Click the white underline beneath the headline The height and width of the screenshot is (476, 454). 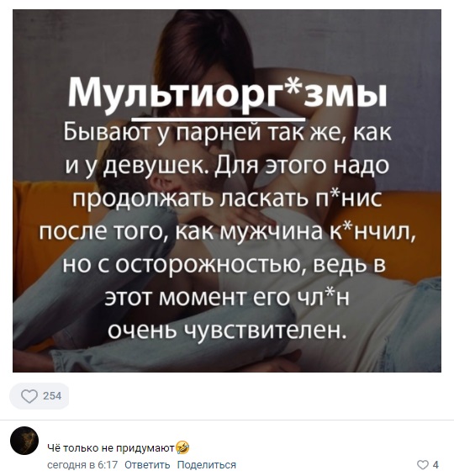coord(219,118)
